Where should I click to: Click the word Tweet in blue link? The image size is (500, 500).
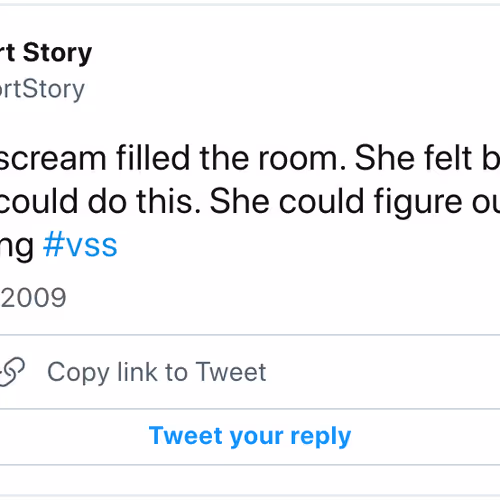click(186, 435)
